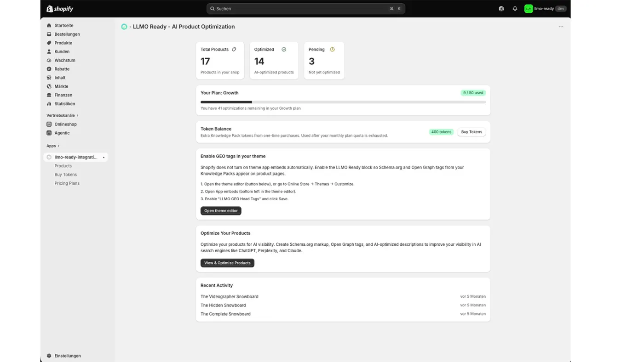The image size is (644, 362).
Task: Click the Total Products tag icon
Action: (234, 50)
